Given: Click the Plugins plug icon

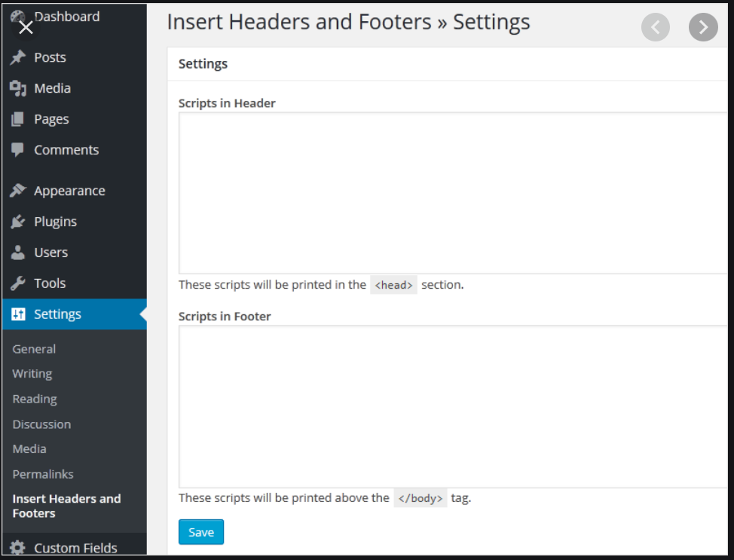Looking at the screenshot, I should click(18, 221).
